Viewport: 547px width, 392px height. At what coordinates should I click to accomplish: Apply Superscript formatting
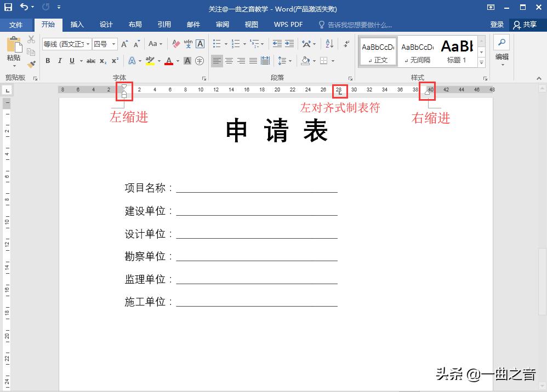[115, 60]
